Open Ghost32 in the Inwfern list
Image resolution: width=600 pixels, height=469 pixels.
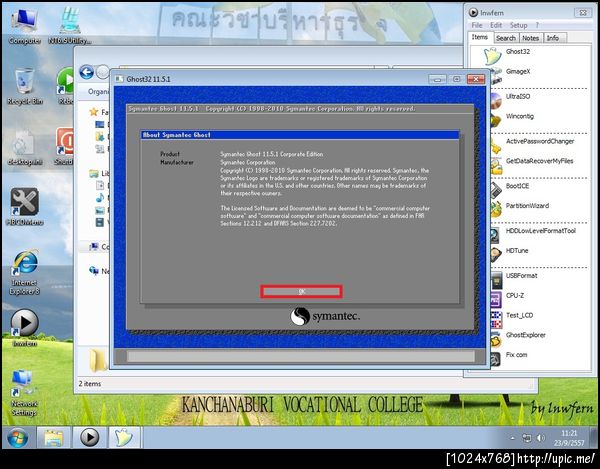click(518, 52)
